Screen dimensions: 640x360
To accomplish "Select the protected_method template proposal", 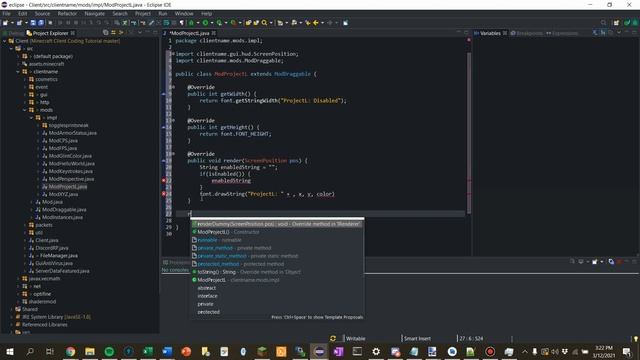I will (x=277, y=264).
